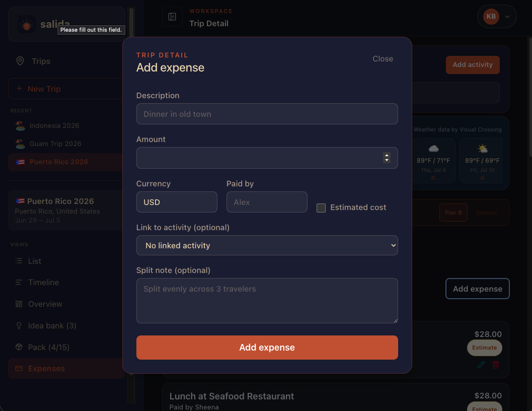
Task: Click the New Trip button
Action: coord(65,89)
